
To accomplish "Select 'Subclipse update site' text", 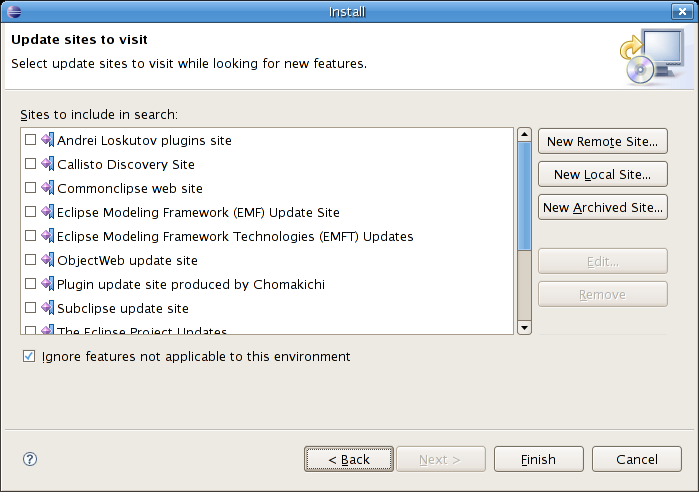I will point(123,309).
